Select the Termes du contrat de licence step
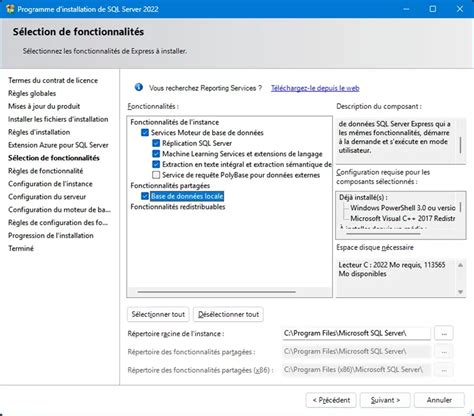474x416 pixels. (53, 80)
